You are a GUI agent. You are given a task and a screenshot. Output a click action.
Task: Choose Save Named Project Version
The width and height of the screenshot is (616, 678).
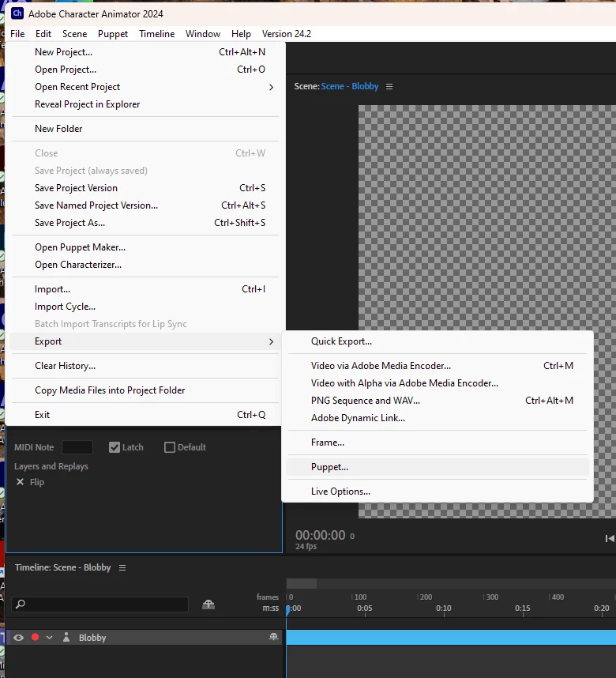coord(145,205)
